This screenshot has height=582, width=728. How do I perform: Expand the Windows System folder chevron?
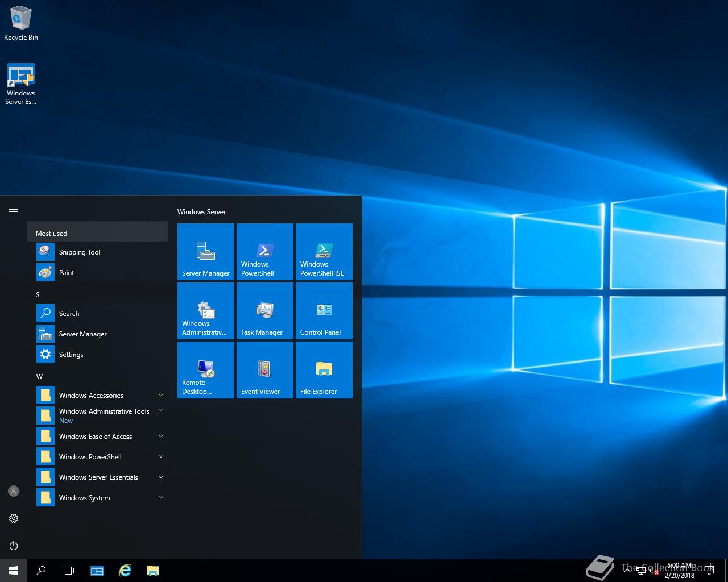click(161, 498)
